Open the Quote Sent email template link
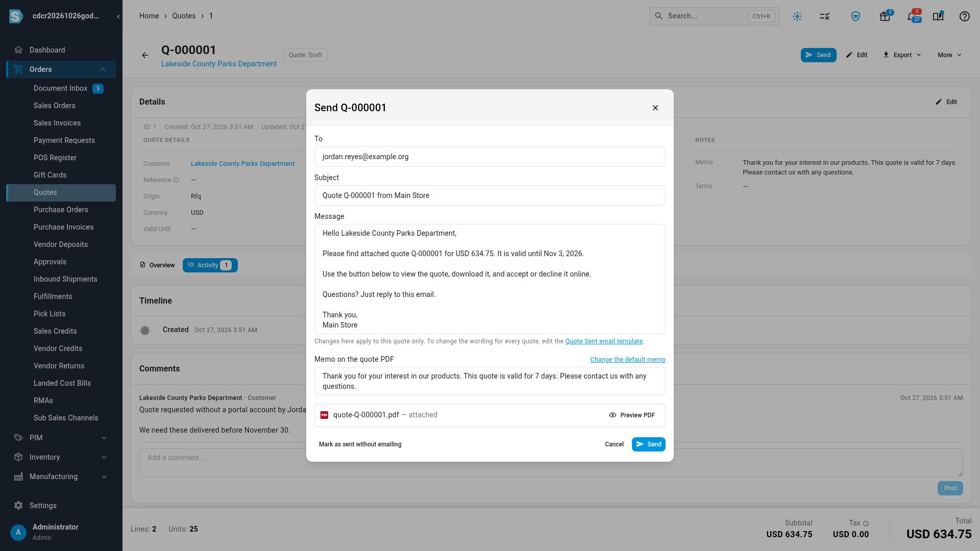The width and height of the screenshot is (980, 551). point(604,341)
